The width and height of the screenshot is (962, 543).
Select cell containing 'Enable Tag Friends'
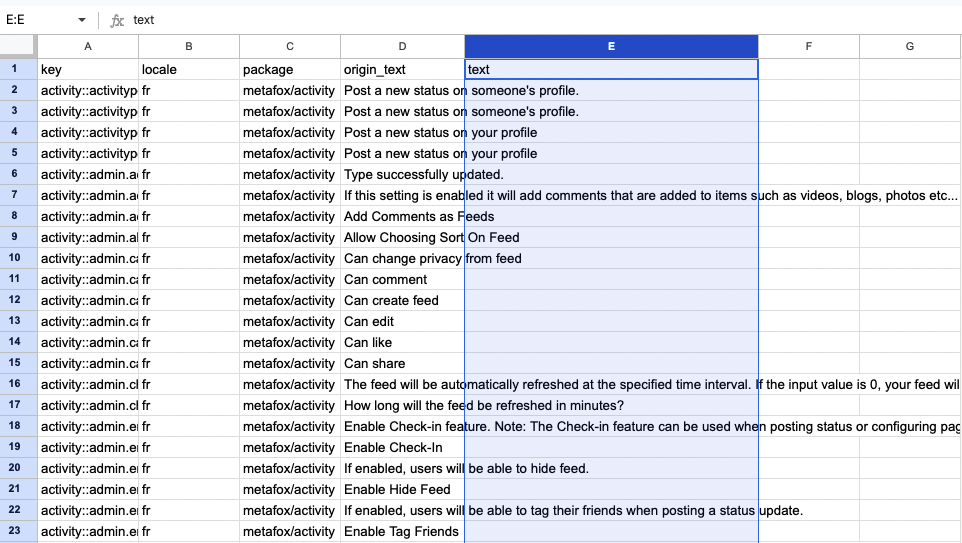tap(402, 531)
